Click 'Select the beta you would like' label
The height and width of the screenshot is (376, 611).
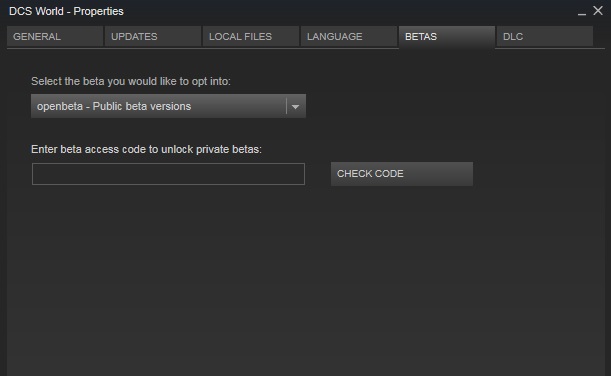click(131, 81)
